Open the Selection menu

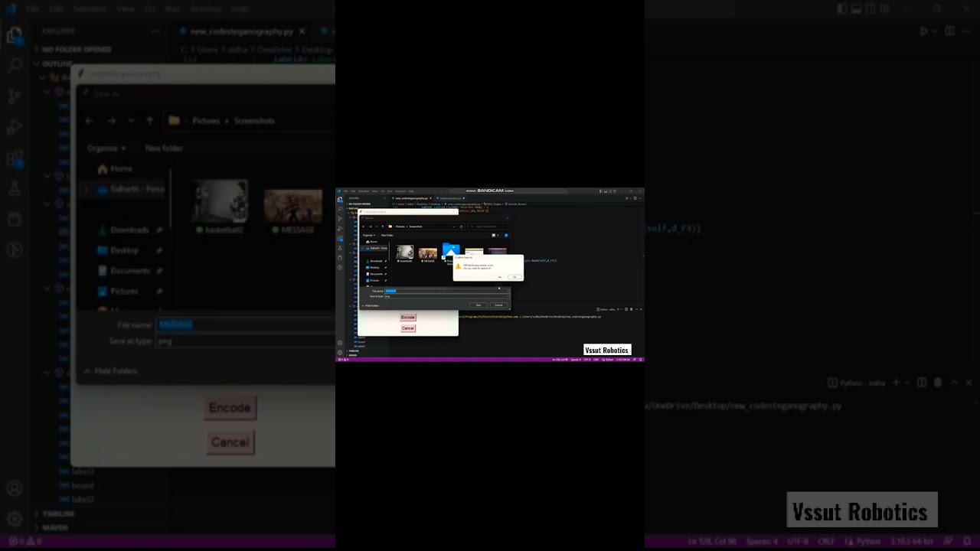point(364,191)
